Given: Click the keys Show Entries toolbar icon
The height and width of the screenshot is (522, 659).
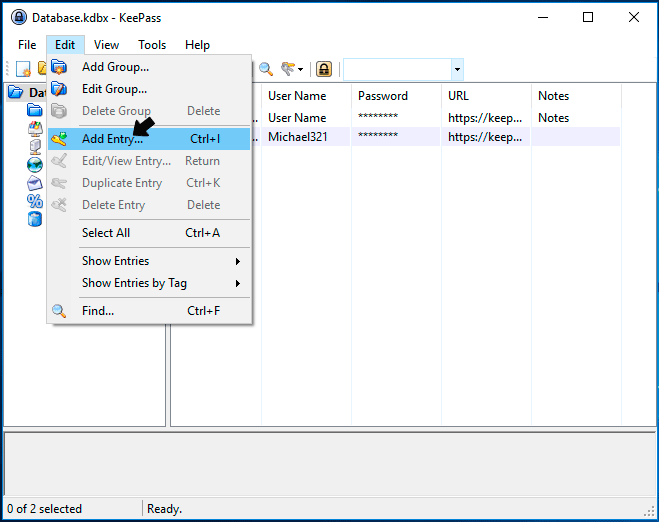Looking at the screenshot, I should tap(288, 69).
